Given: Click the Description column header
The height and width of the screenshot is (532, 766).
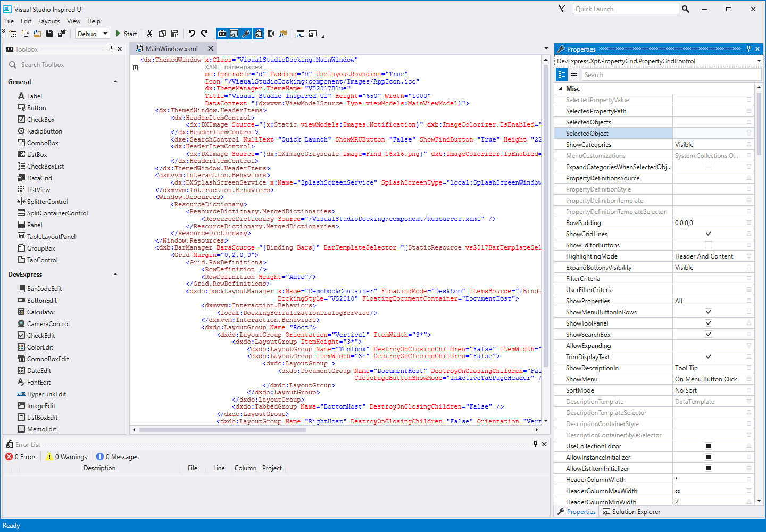Looking at the screenshot, I should click(99, 468).
